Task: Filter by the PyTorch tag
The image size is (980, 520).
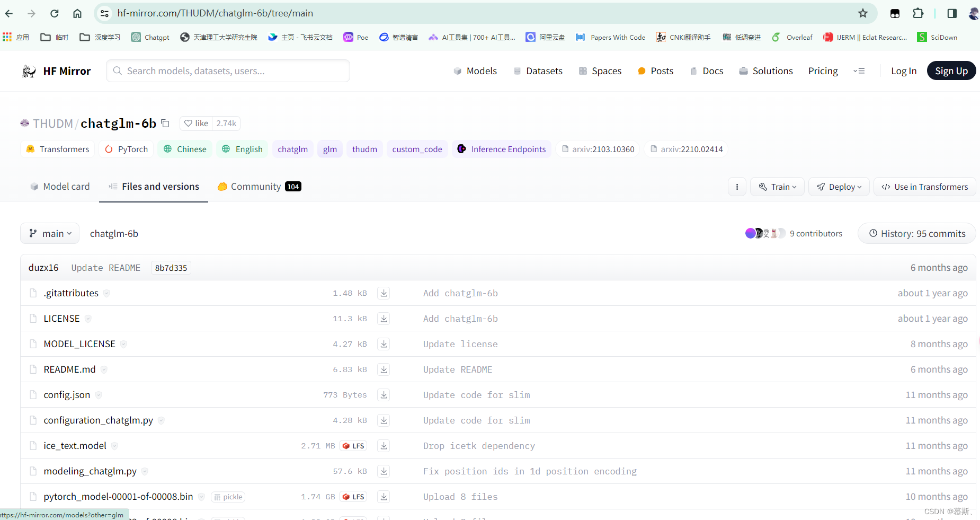Action: tap(126, 149)
